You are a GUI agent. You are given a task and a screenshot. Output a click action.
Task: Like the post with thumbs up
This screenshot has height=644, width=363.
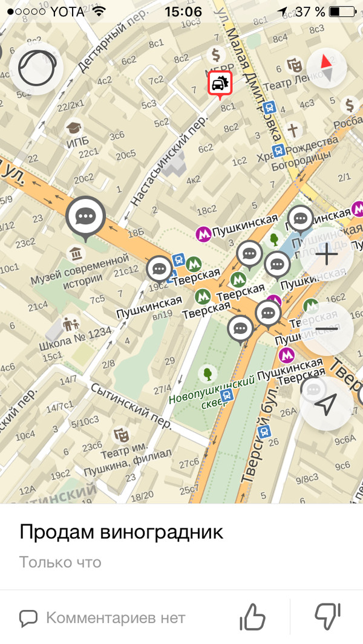click(x=252, y=617)
